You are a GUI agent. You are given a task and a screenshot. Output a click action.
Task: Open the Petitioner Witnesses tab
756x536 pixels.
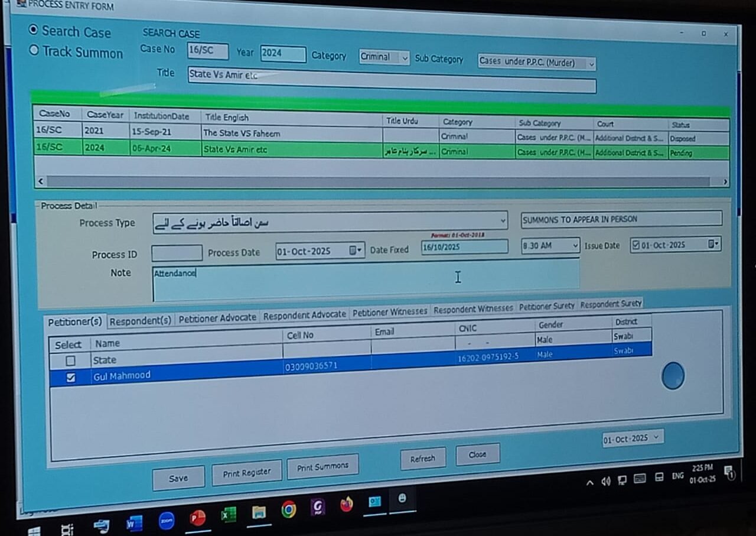(x=389, y=311)
